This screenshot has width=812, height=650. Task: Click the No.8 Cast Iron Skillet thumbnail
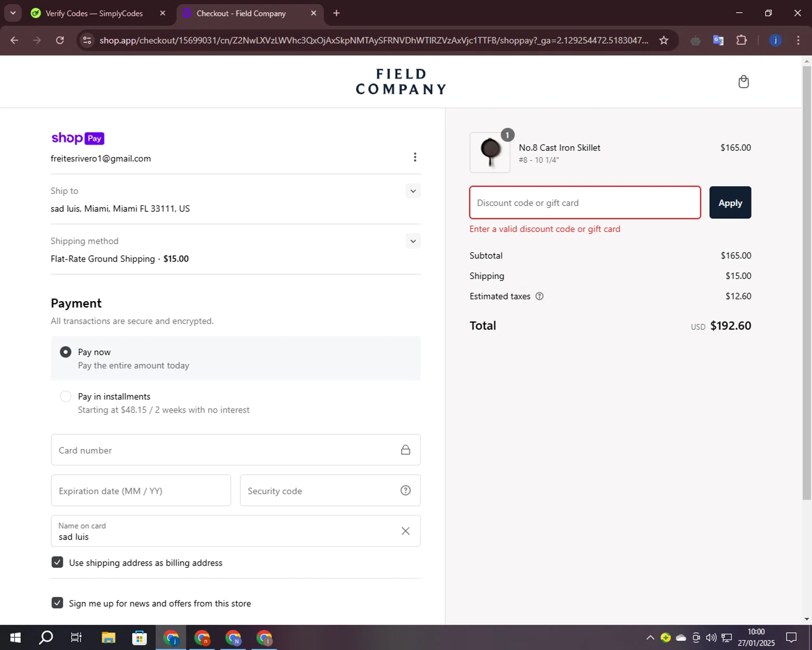pyautogui.click(x=490, y=153)
